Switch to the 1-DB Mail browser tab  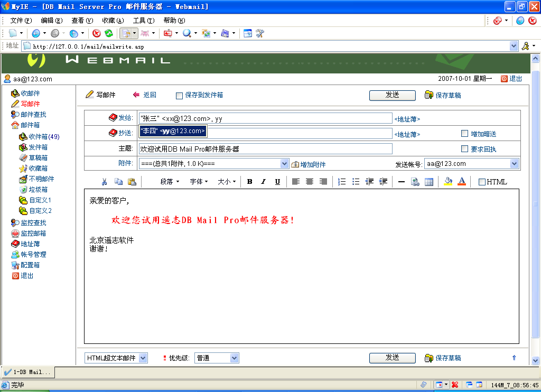tap(29, 372)
